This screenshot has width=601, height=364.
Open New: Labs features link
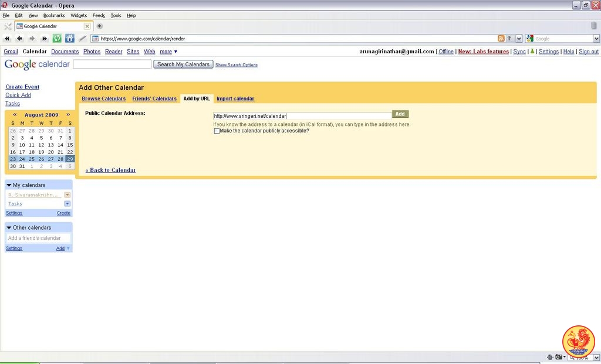(x=484, y=52)
